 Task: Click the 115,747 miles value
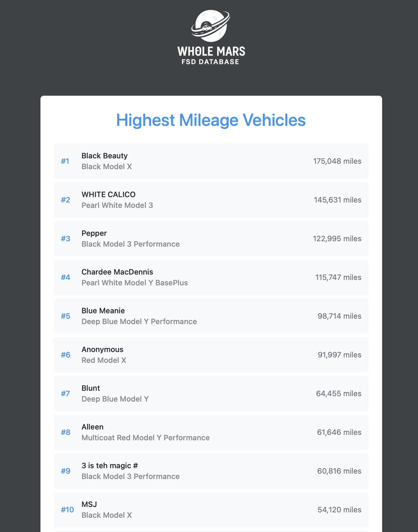pos(339,277)
